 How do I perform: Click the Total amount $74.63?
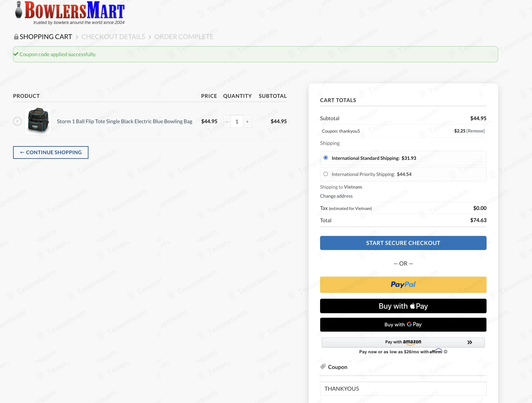478,220
